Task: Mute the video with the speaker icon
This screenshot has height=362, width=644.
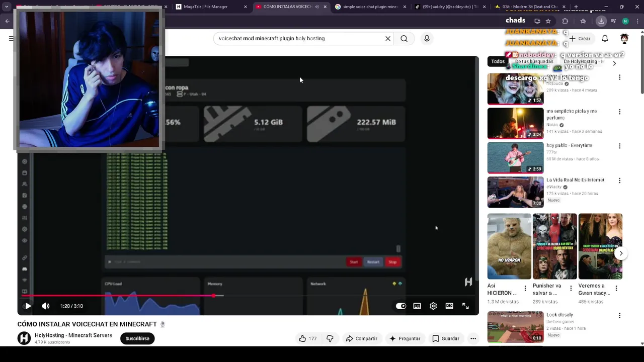Action: click(46, 306)
